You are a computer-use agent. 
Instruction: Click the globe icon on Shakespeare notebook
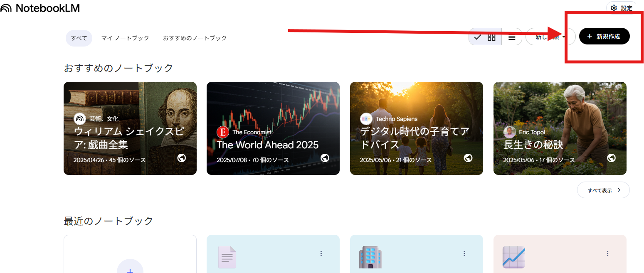point(181,158)
